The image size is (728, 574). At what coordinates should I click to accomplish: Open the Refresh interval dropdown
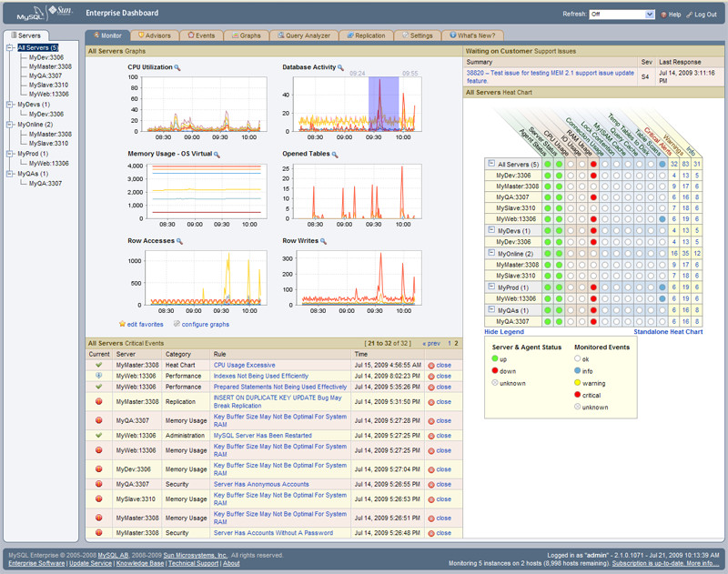click(622, 15)
